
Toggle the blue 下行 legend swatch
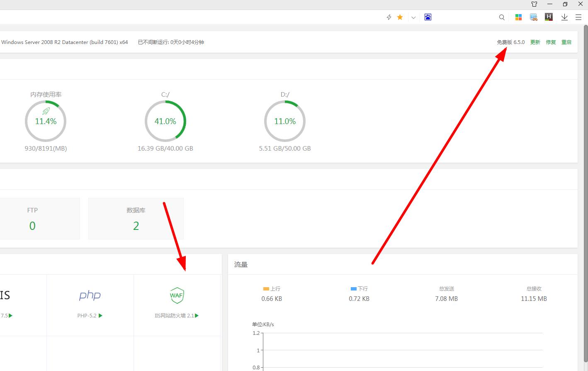354,288
